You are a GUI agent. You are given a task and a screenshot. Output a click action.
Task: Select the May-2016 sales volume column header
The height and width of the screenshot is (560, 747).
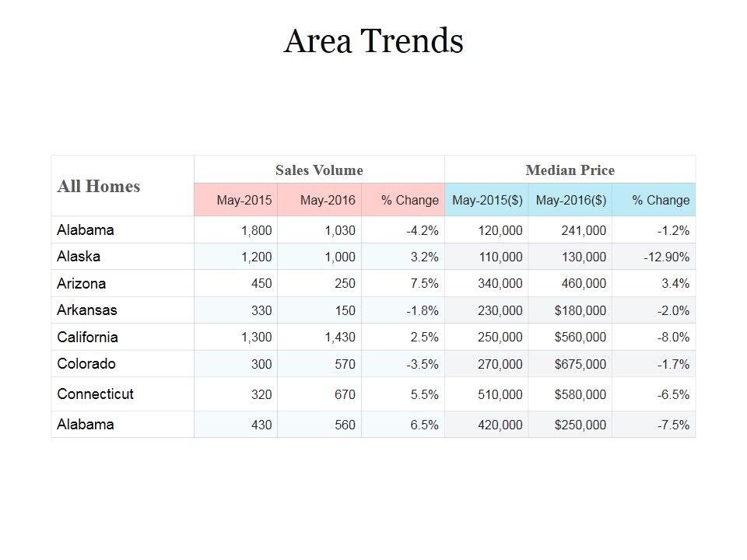[319, 200]
